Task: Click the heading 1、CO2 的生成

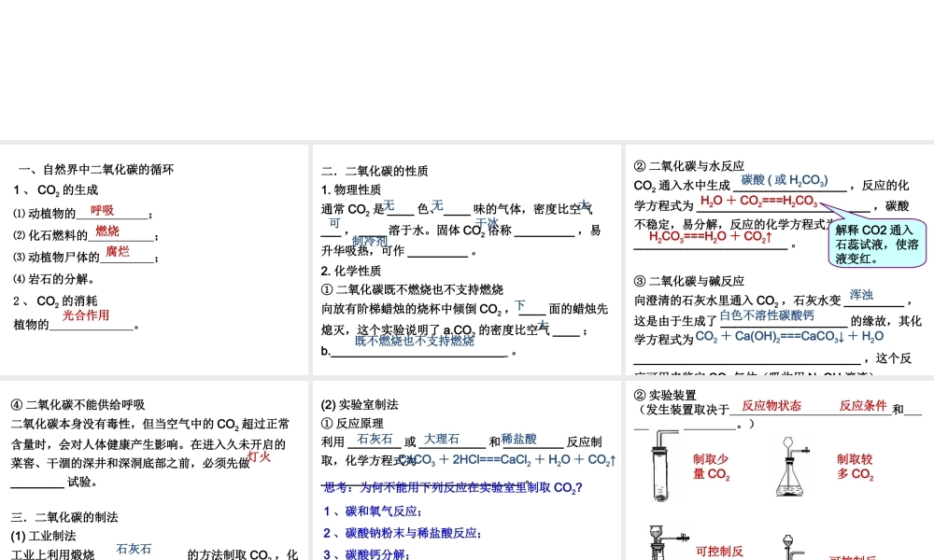Action: [x=55, y=189]
